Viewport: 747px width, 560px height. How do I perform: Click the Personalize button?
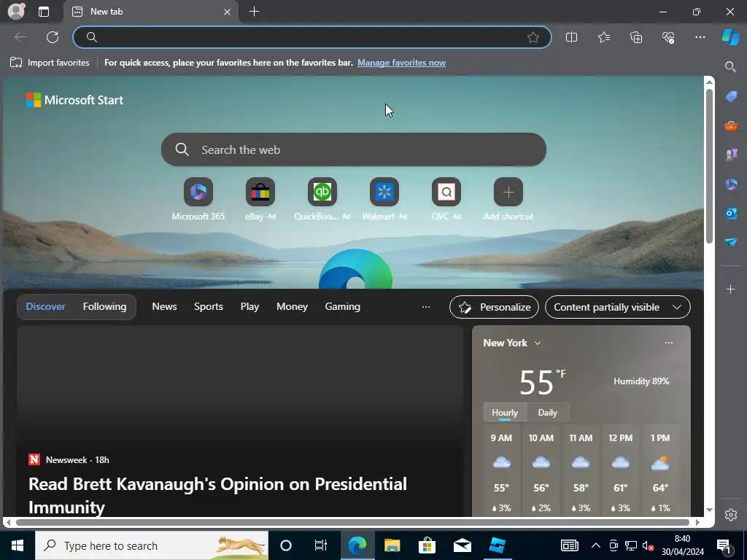coord(494,307)
